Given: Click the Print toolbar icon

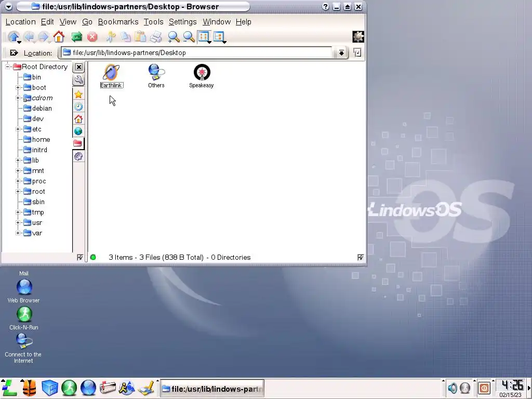Looking at the screenshot, I should coord(156,37).
